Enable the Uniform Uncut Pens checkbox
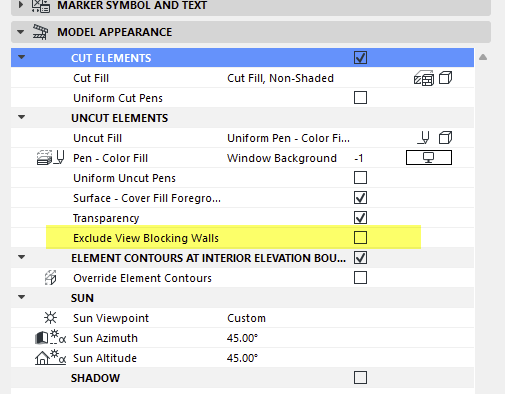Screen dimensions: 505x394 pos(360,178)
